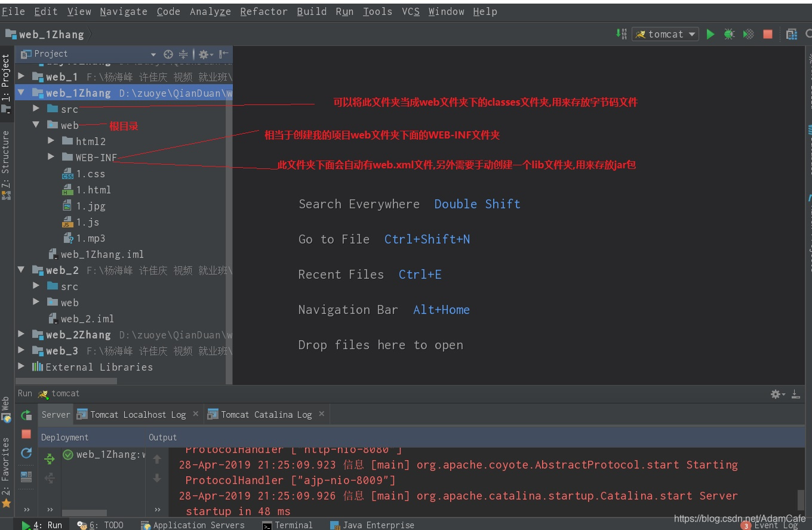Click the down arrow beside the Output log
Viewport: 812px width, 530px height.
pos(157,478)
